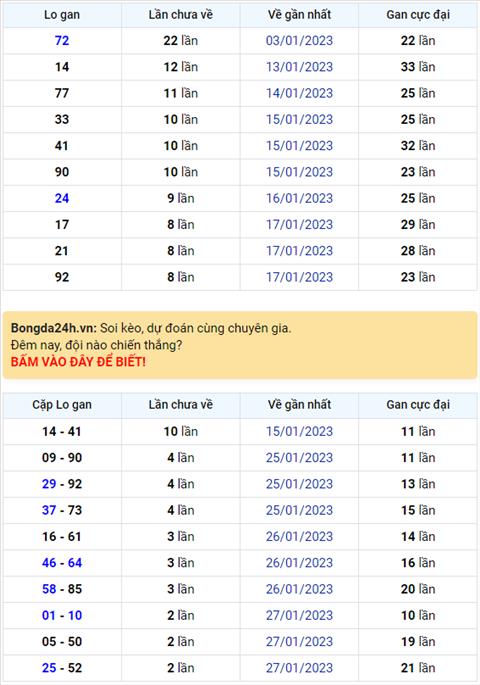
Task: Open the date link in row 46 - 64
Action: (x=299, y=563)
